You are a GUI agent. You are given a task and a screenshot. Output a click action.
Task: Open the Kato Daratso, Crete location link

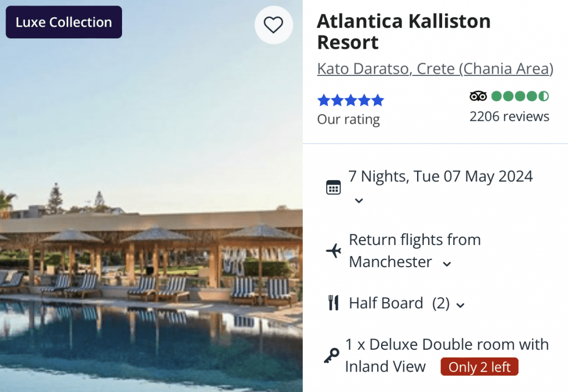(x=435, y=69)
